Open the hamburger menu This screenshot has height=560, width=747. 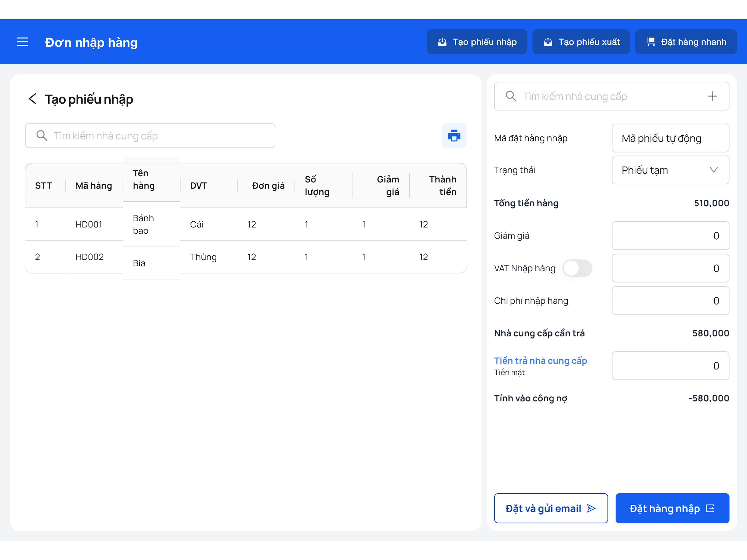[x=23, y=42]
